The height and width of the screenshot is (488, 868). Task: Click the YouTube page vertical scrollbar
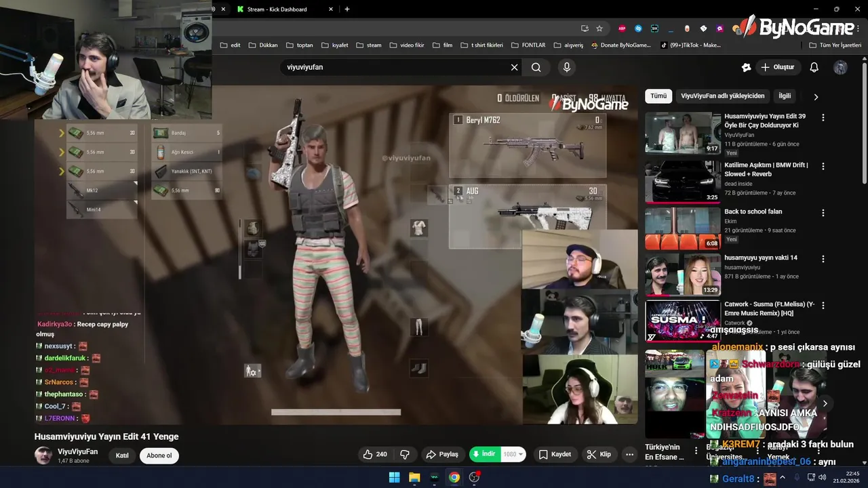pyautogui.click(x=864, y=122)
